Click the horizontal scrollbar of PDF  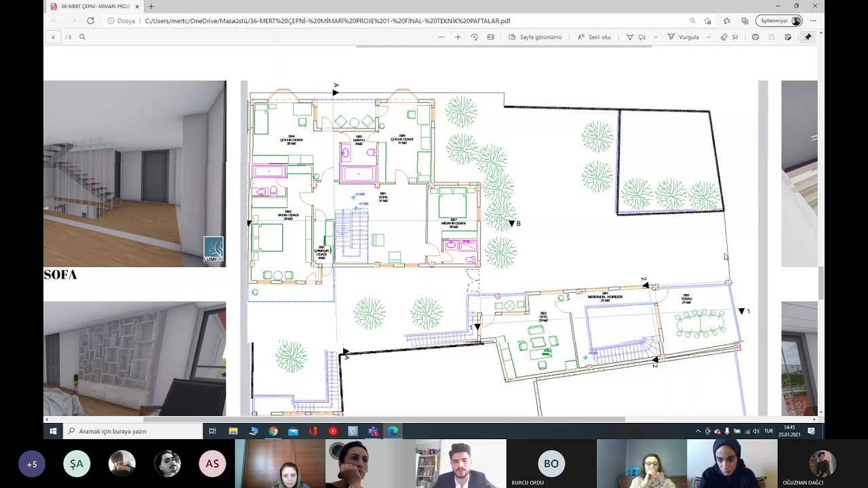(x=383, y=420)
